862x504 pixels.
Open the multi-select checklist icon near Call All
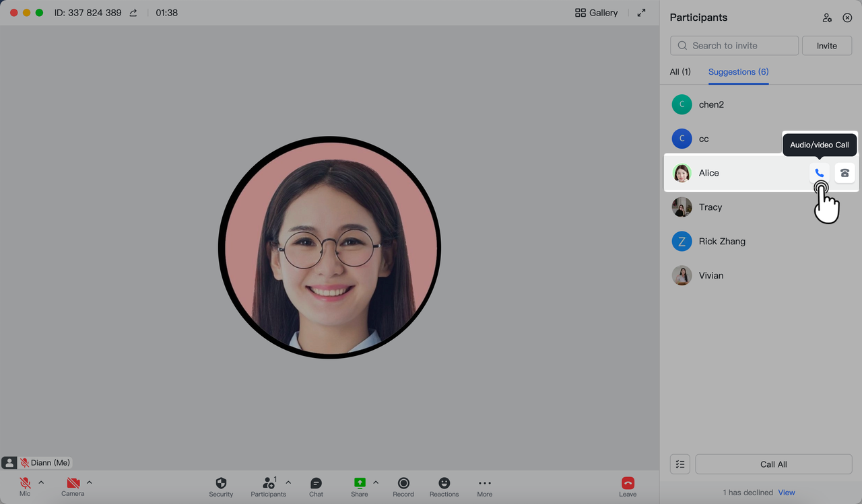pyautogui.click(x=679, y=464)
